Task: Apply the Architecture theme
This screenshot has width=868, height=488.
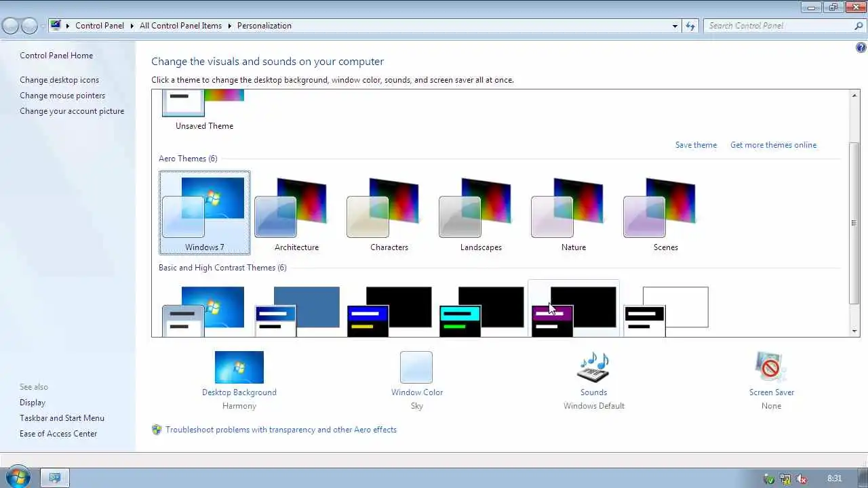Action: pos(296,213)
